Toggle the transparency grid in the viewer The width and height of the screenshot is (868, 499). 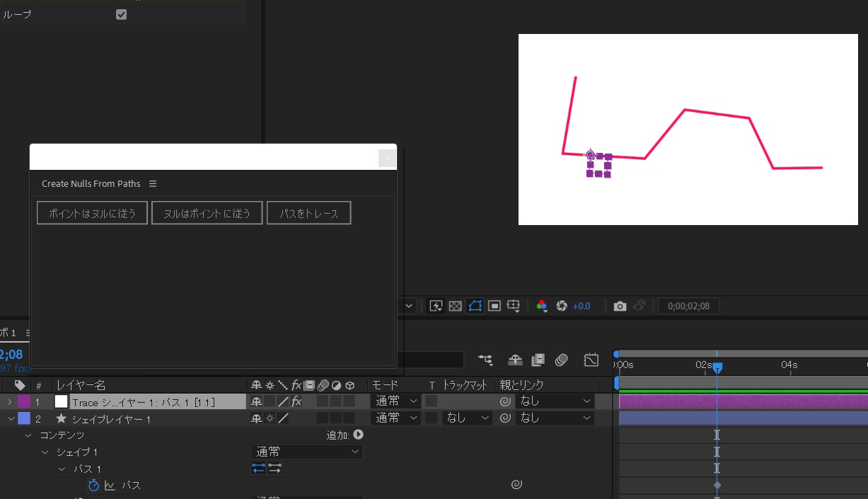pyautogui.click(x=456, y=306)
